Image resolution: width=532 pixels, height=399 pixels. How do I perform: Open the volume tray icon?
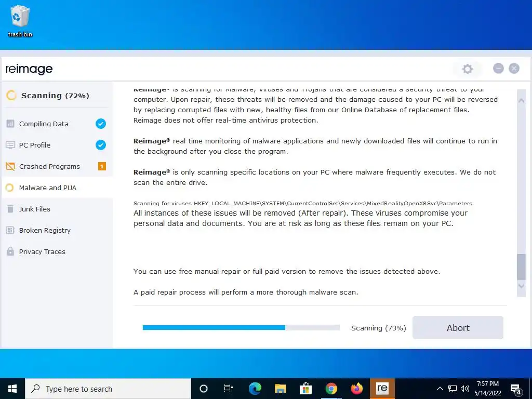(465, 389)
